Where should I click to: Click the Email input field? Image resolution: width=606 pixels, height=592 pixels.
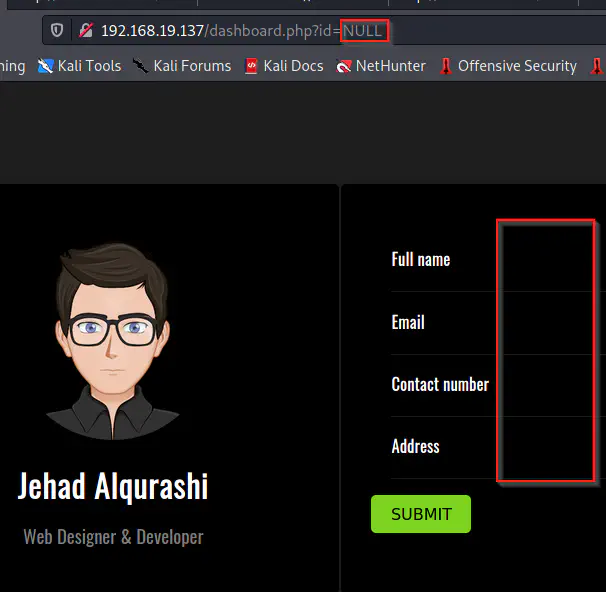click(x=550, y=323)
